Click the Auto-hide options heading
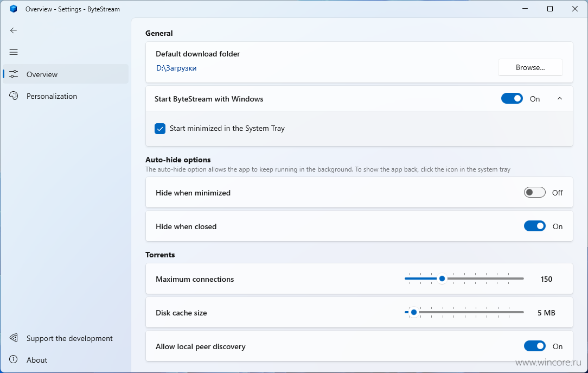This screenshot has height=373, width=588. coord(178,160)
